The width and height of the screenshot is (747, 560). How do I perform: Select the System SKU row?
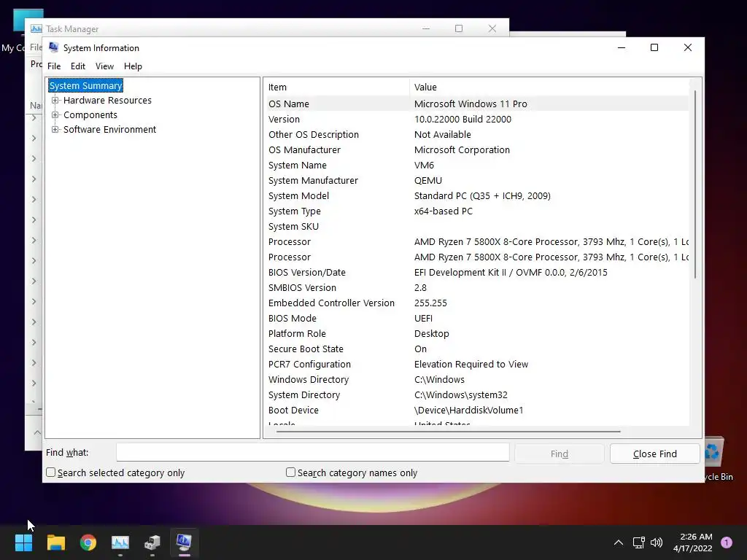(x=477, y=226)
